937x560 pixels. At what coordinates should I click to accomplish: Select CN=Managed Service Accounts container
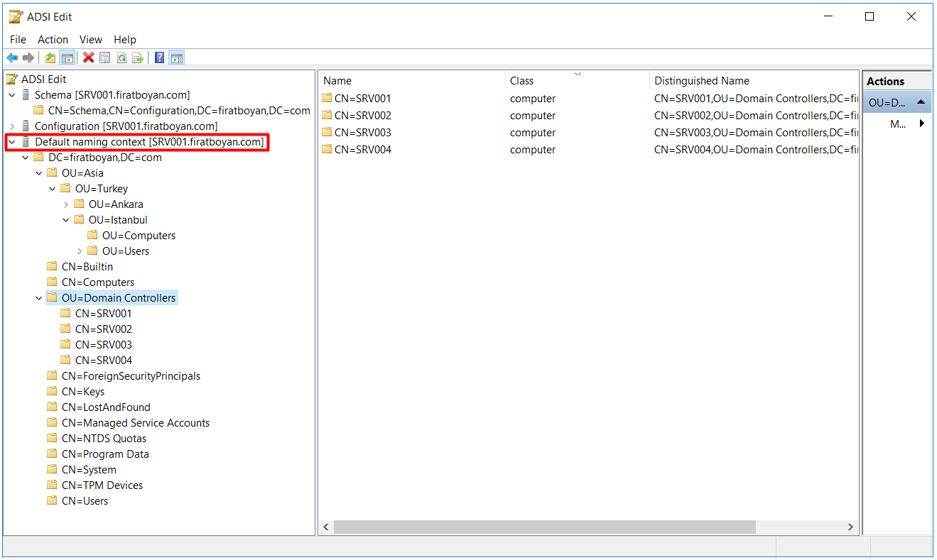click(136, 423)
